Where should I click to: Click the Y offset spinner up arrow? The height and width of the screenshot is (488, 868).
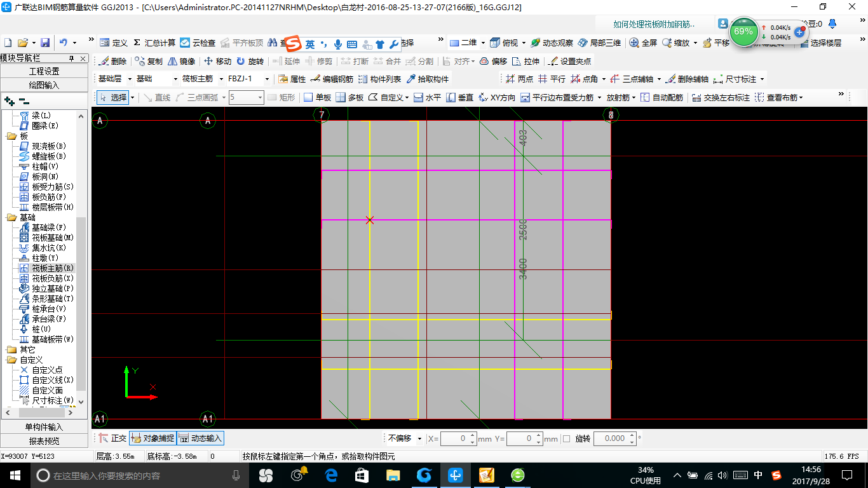tap(539, 435)
